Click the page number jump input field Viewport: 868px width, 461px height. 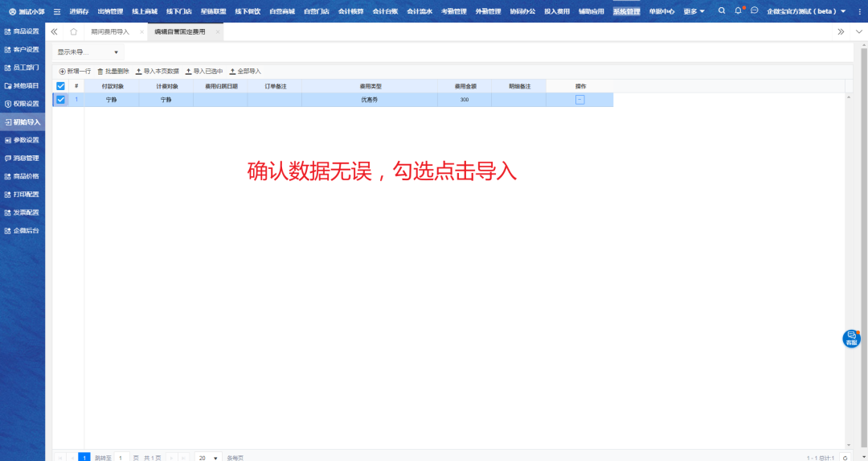click(121, 457)
